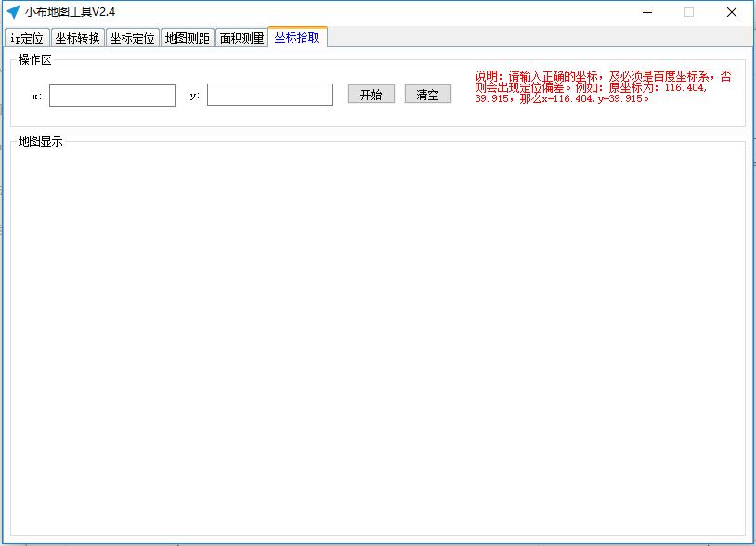
Task: Select the 坐标定位 tab
Action: (x=133, y=38)
